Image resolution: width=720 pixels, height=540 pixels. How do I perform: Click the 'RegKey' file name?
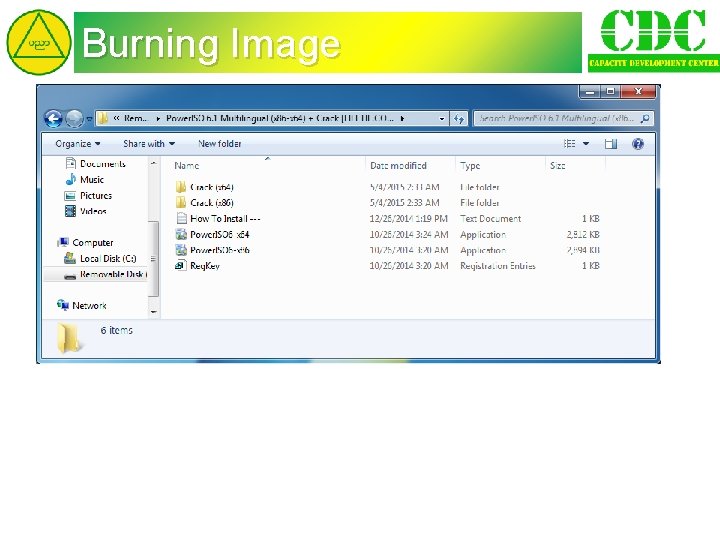tap(205, 266)
